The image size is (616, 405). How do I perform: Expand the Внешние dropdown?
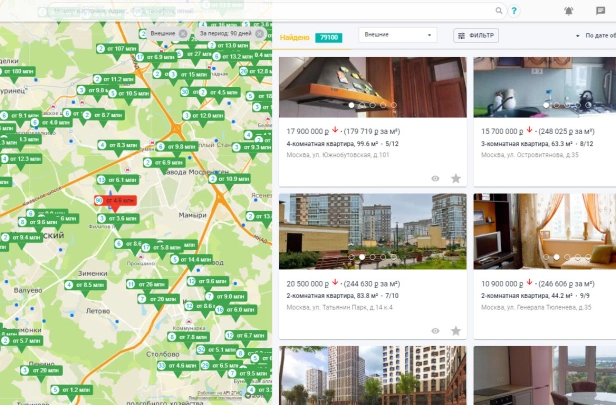tap(398, 35)
